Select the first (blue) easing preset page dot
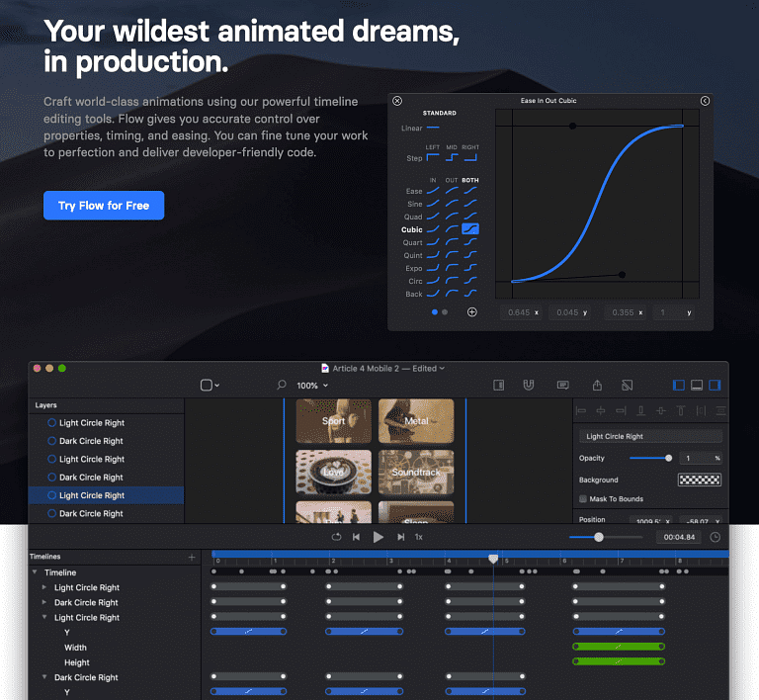 [435, 312]
